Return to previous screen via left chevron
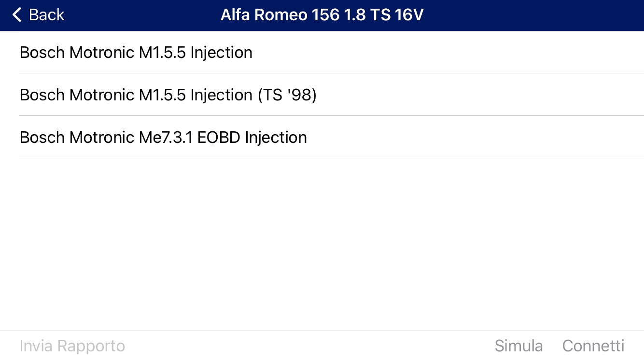The width and height of the screenshot is (644, 362). pos(17,15)
